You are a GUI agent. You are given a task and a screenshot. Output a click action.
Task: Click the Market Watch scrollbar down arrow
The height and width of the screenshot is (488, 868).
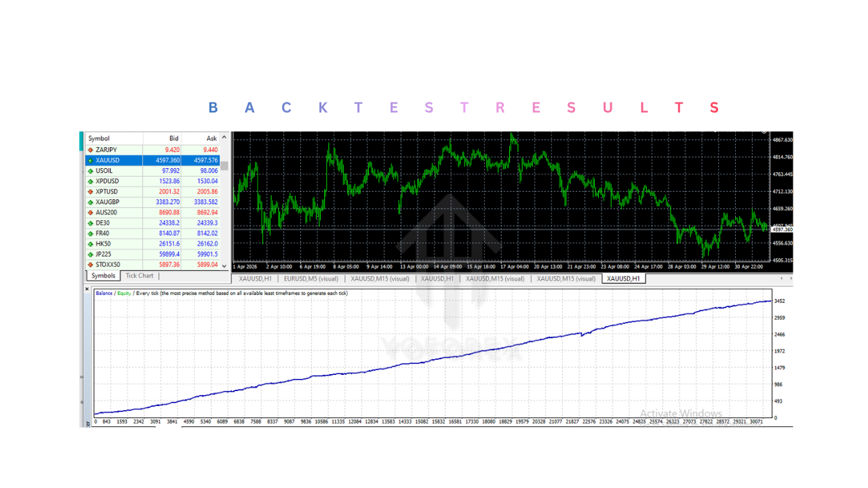click(224, 266)
